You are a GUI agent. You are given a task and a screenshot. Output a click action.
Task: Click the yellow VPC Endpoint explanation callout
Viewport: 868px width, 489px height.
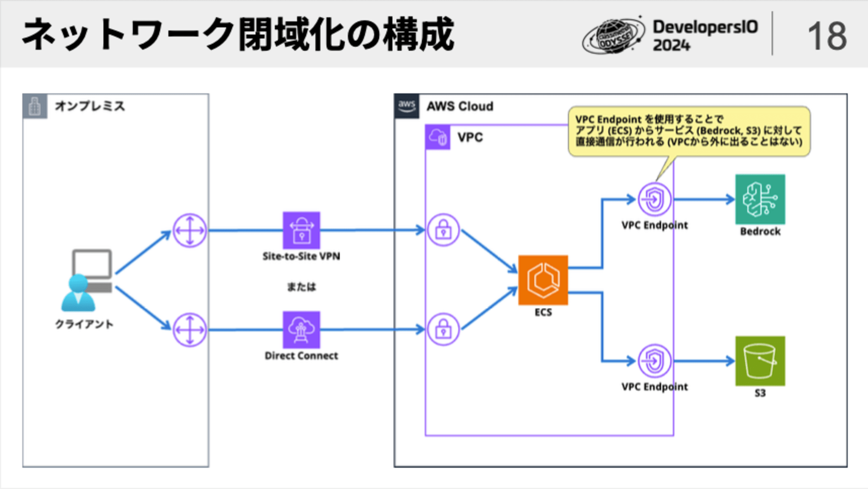click(x=689, y=131)
